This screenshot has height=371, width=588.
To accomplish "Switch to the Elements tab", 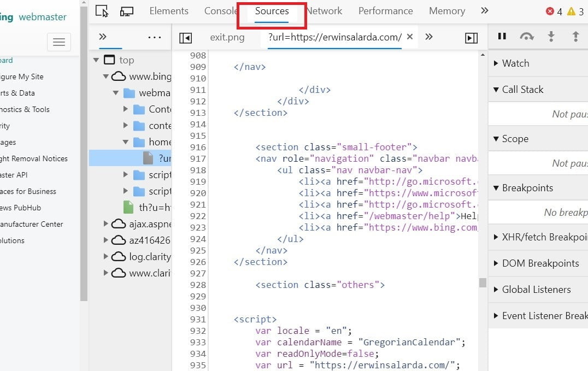I will (169, 10).
